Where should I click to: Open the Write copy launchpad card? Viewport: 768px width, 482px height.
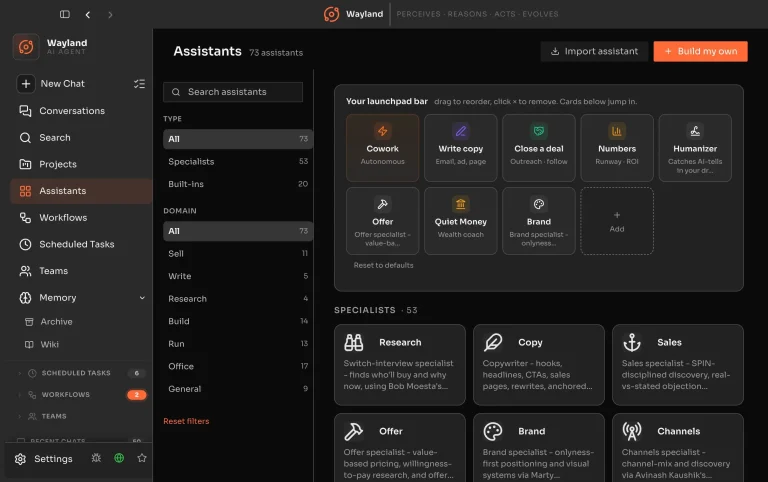pos(461,148)
